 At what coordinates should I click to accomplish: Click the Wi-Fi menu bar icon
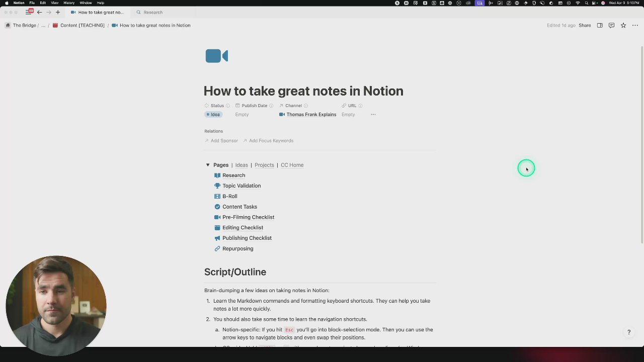[x=578, y=3]
